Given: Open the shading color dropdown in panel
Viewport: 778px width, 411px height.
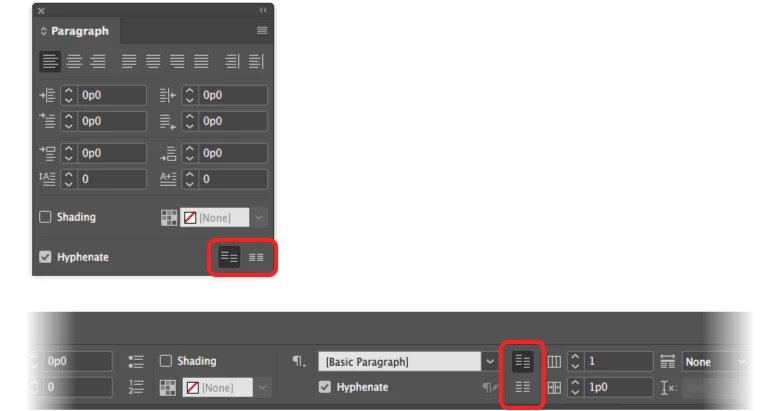Looking at the screenshot, I should (x=259, y=217).
